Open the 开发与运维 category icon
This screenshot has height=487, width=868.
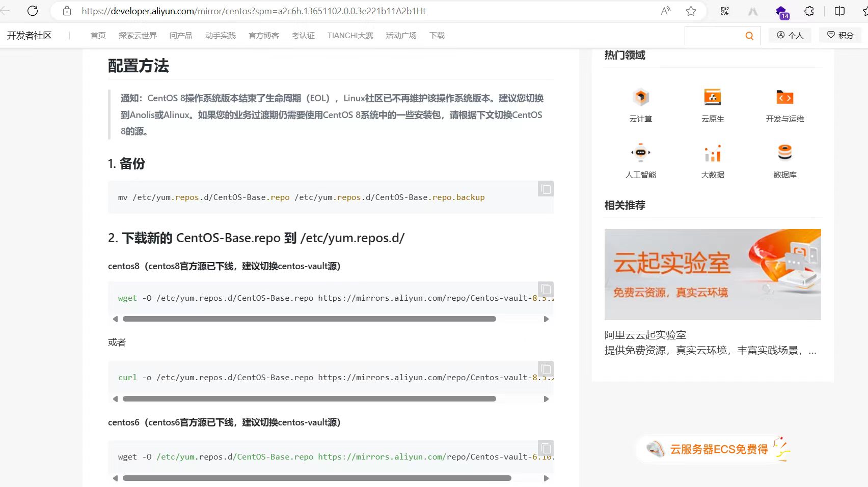click(784, 97)
